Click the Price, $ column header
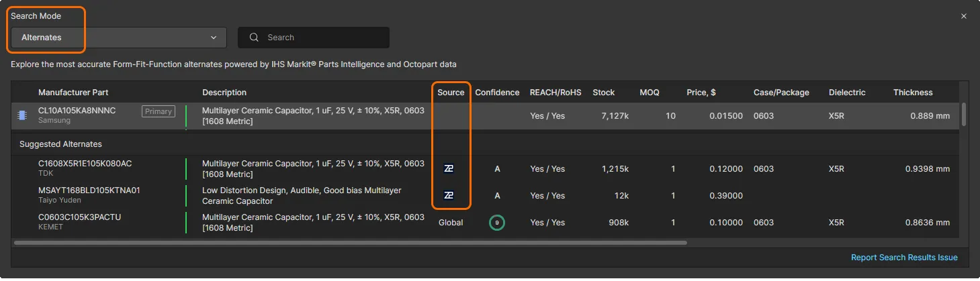The image size is (980, 281). pyautogui.click(x=701, y=93)
